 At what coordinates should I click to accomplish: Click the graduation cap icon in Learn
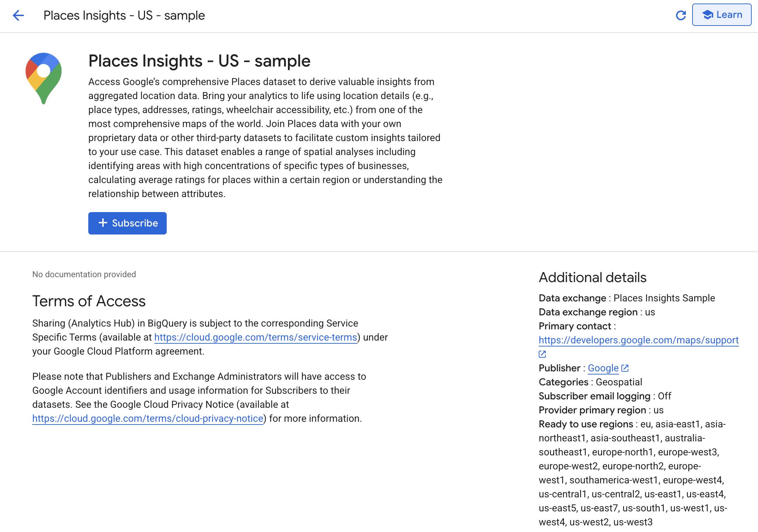(x=708, y=15)
